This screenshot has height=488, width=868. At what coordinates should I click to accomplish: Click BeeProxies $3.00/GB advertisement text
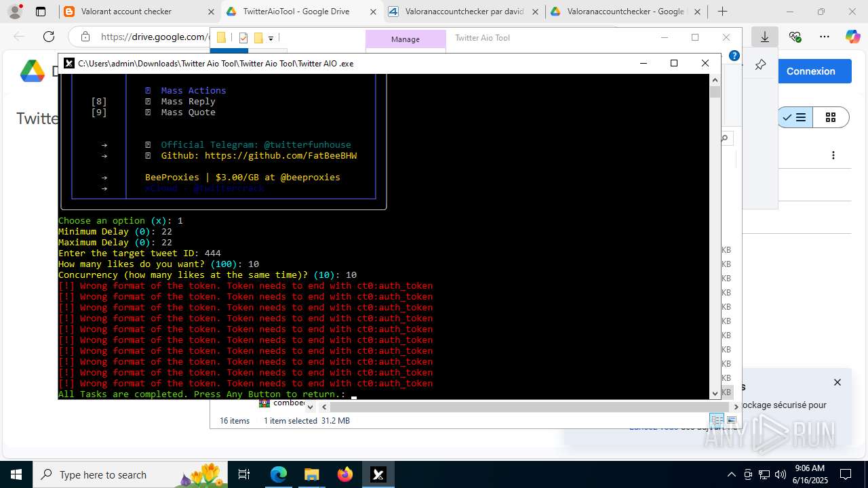pyautogui.click(x=243, y=178)
